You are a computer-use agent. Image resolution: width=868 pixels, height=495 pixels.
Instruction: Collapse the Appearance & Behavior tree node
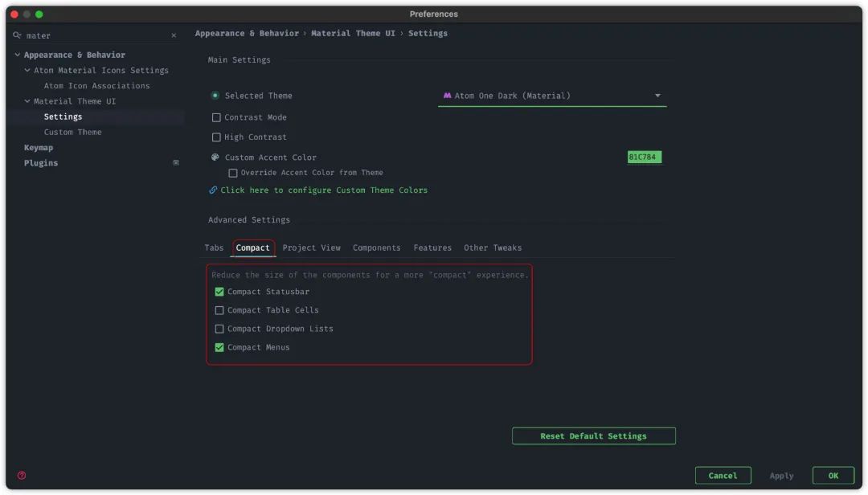coord(18,55)
